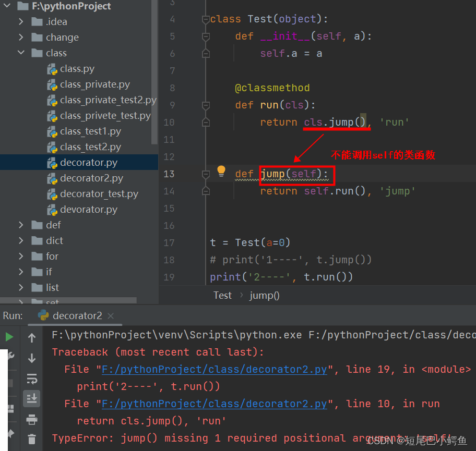This screenshot has width=476, height=451.
Task: Click the Python file icon of class.py
Action: (x=52, y=69)
